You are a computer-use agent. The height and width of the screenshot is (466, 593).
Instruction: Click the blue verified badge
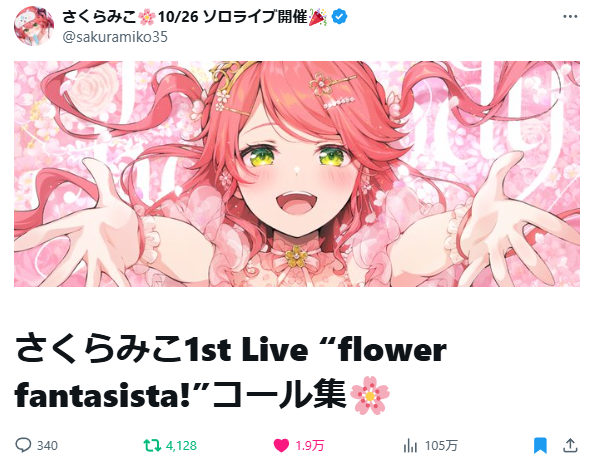340,17
